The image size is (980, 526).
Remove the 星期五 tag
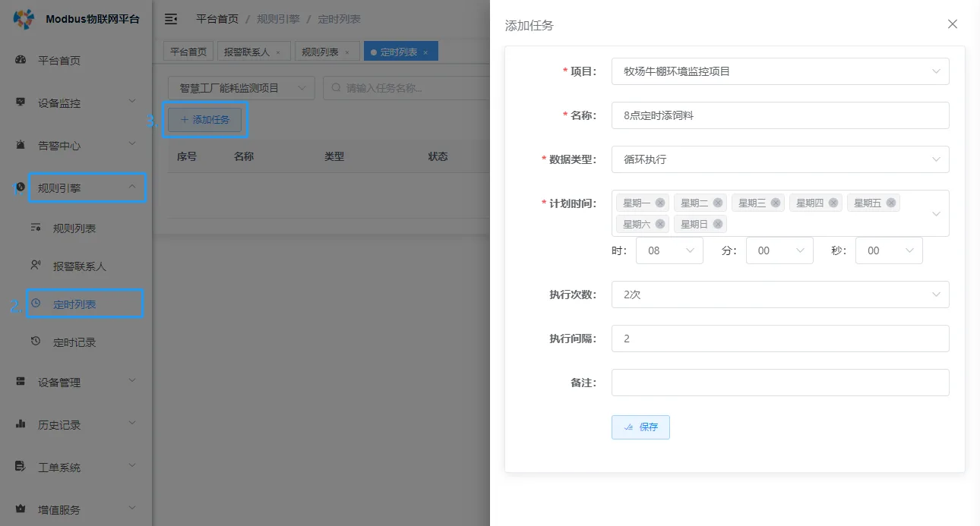click(x=891, y=203)
